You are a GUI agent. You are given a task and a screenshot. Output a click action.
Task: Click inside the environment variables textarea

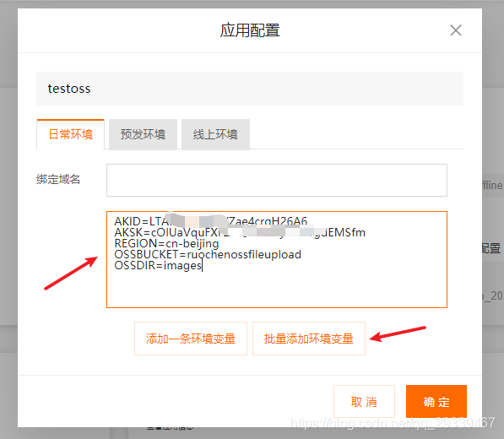coord(277,259)
